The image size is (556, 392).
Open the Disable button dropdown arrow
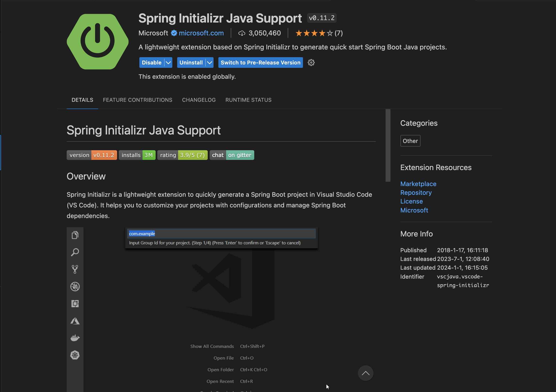tap(168, 63)
